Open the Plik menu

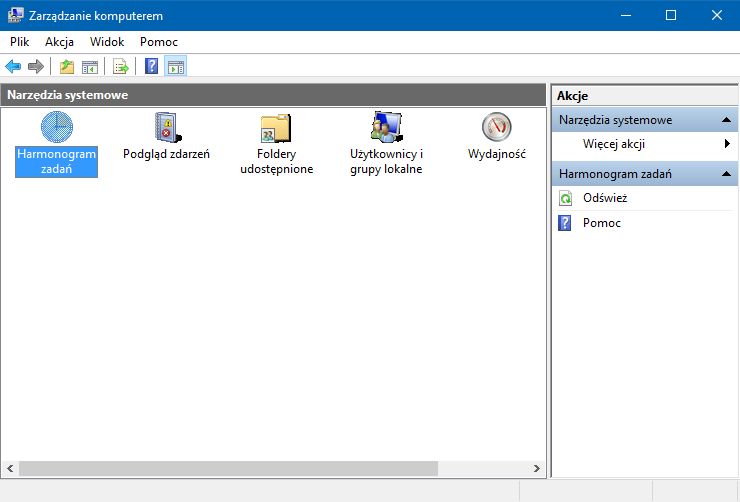19,42
